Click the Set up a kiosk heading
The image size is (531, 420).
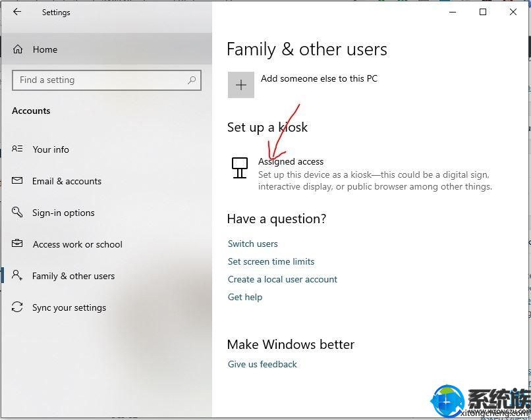(x=267, y=128)
